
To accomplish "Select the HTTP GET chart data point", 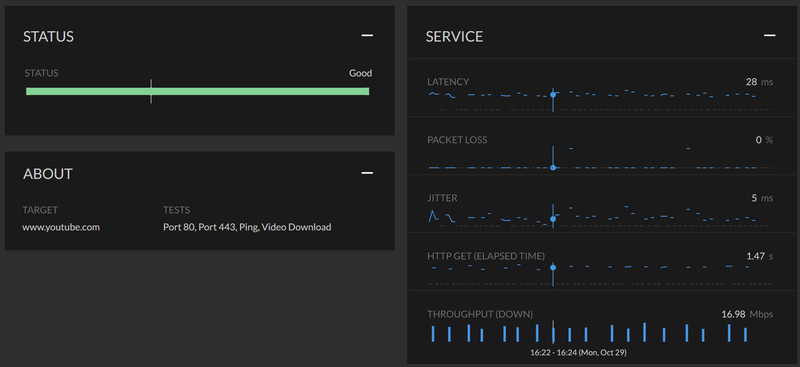I will (553, 267).
